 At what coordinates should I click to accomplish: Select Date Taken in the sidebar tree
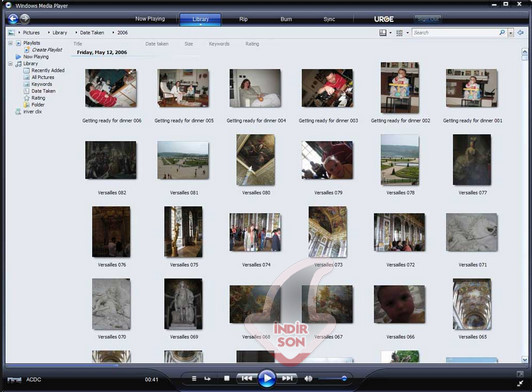coord(43,91)
